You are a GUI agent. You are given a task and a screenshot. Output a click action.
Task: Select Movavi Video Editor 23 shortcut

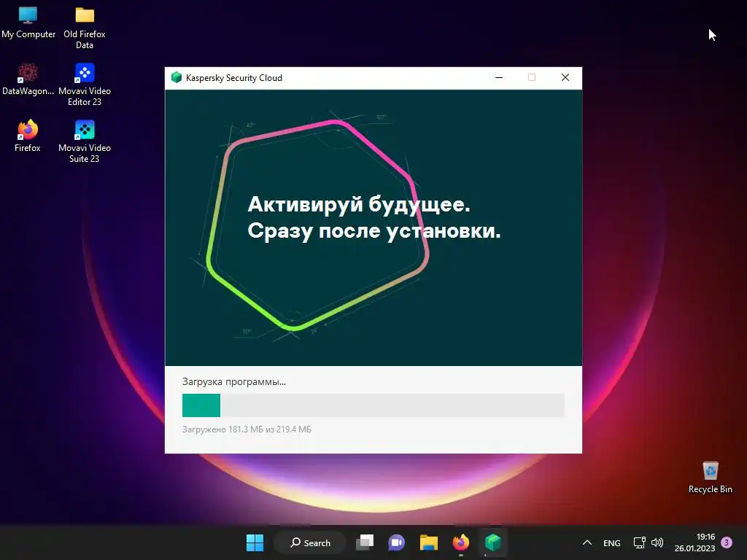[x=85, y=85]
